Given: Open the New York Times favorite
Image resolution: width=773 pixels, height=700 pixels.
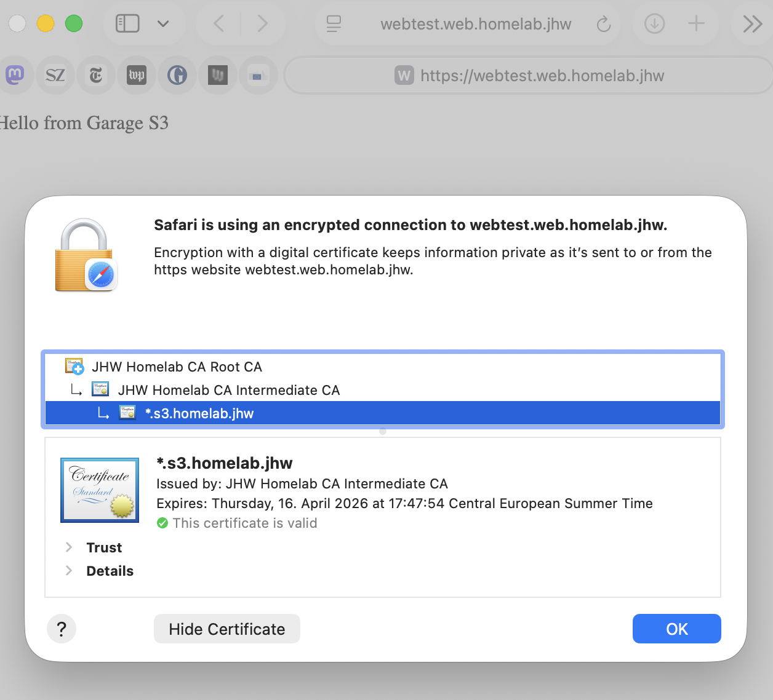Looking at the screenshot, I should pyautogui.click(x=96, y=75).
